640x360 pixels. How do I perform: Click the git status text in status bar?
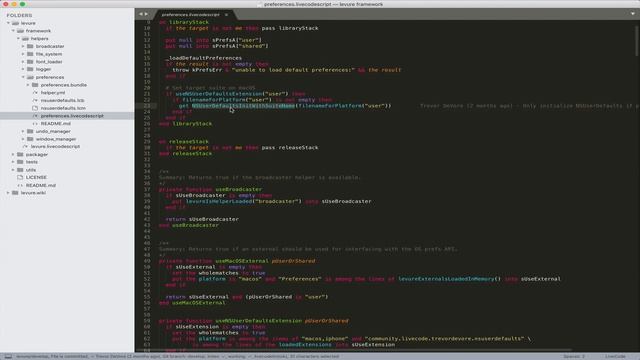point(178,356)
